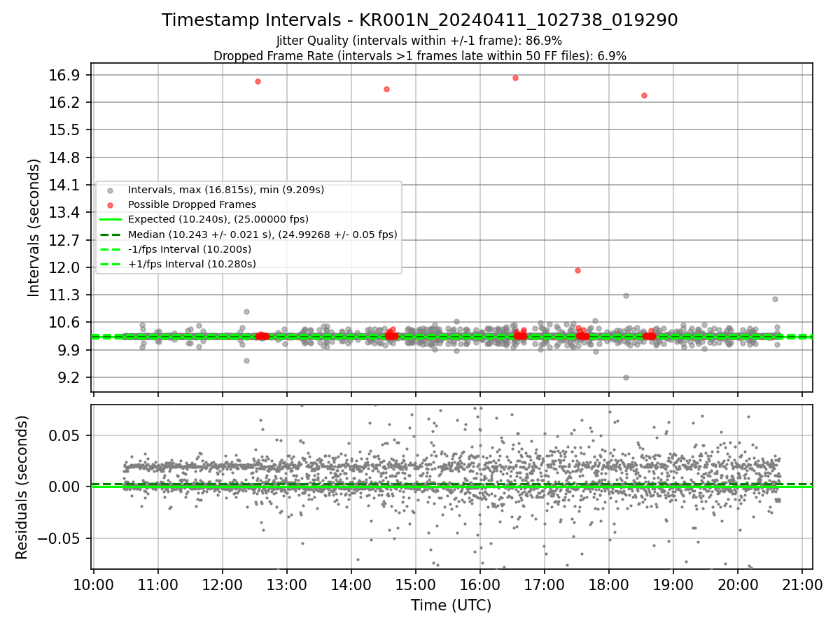Click the plot title 'Timestamp Intervals - KR001N_20240411_102738_019290'
This screenshot has height=630, width=840.
click(420, 20)
